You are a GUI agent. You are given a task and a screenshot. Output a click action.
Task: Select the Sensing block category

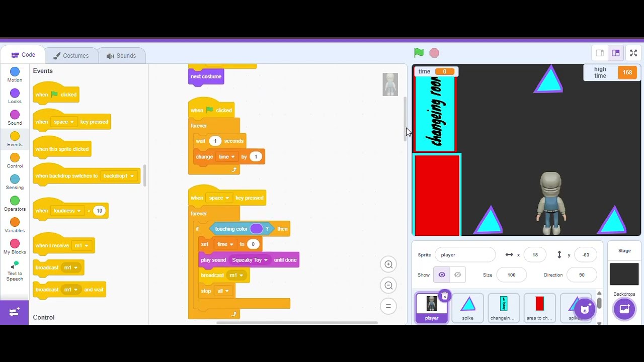[x=15, y=183]
